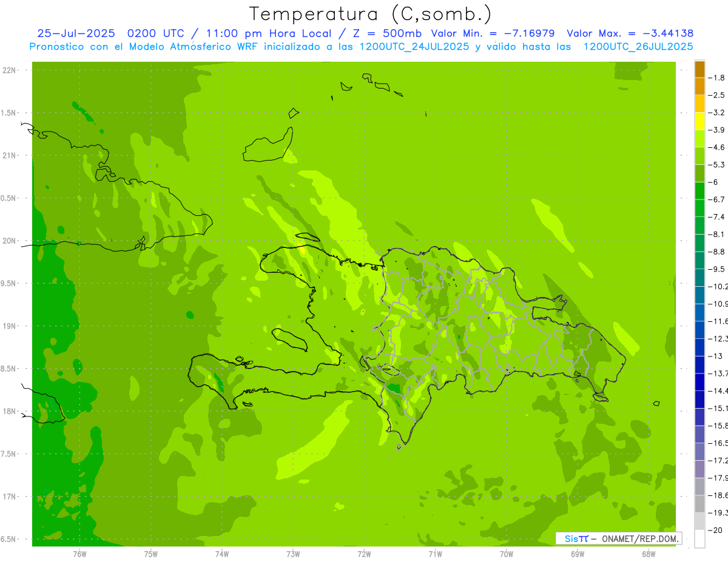Click the "-7.4" legend value
Screen dimensions: 728x562
pyautogui.click(x=717, y=217)
